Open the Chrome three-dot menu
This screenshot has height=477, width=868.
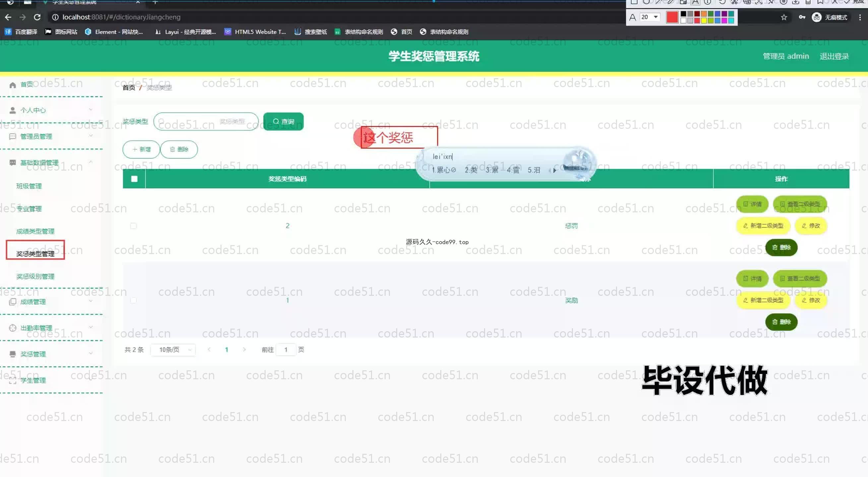tap(860, 17)
